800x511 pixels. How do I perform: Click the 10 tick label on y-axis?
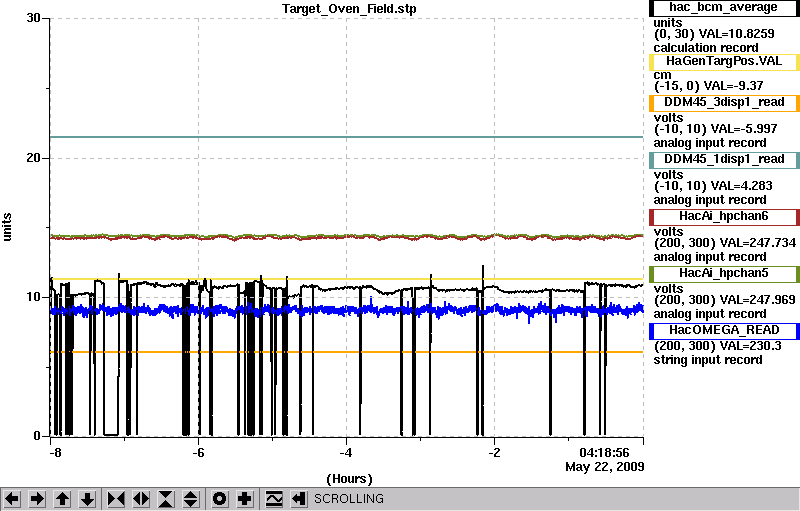click(x=34, y=297)
